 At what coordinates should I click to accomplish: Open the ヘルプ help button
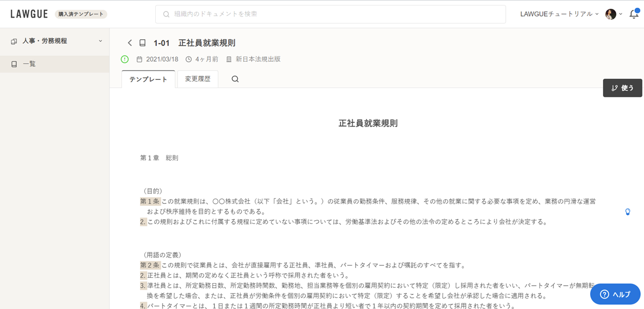click(x=615, y=294)
